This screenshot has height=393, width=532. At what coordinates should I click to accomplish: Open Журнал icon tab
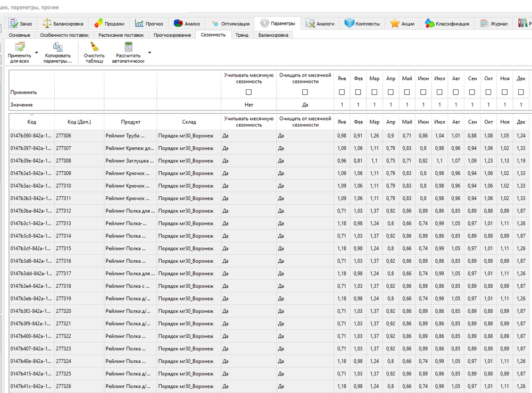484,23
